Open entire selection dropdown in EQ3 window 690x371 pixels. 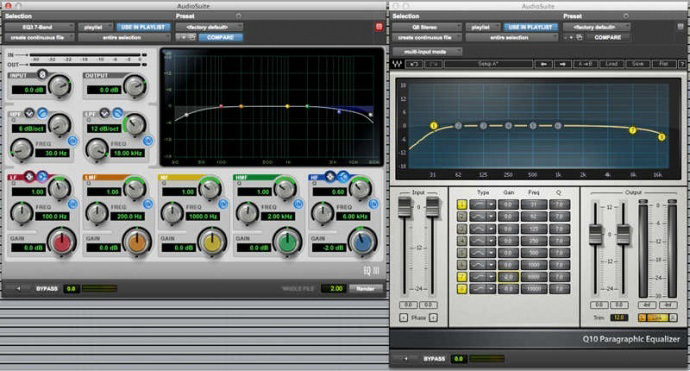click(124, 37)
